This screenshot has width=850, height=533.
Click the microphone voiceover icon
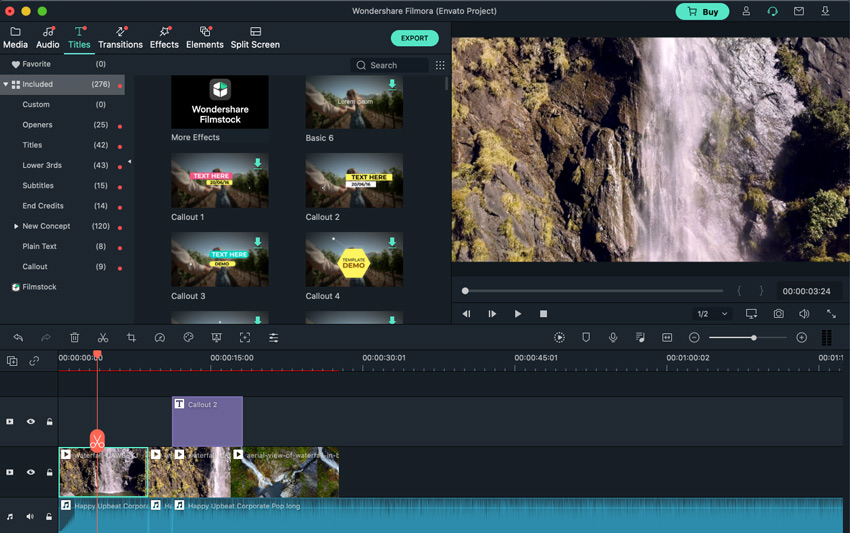(x=613, y=337)
